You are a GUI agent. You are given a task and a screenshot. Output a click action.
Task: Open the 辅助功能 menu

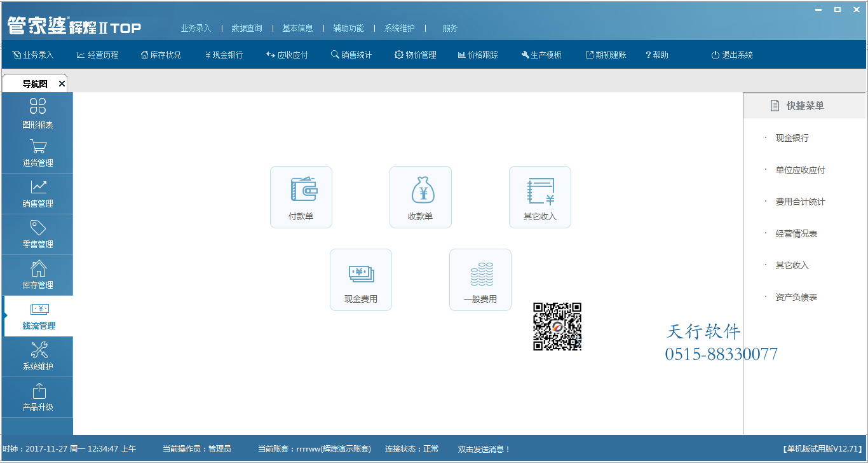348,28
